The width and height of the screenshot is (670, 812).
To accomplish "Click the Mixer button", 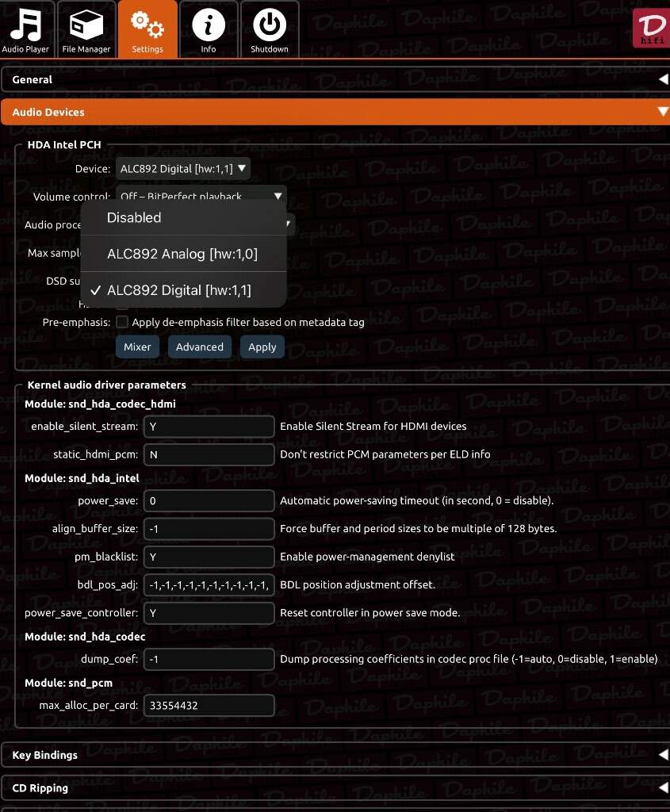I will (137, 347).
